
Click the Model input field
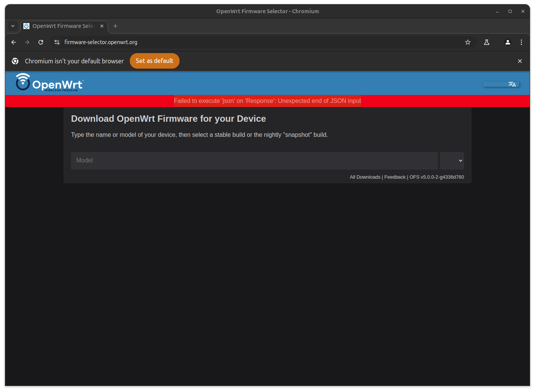(x=254, y=161)
